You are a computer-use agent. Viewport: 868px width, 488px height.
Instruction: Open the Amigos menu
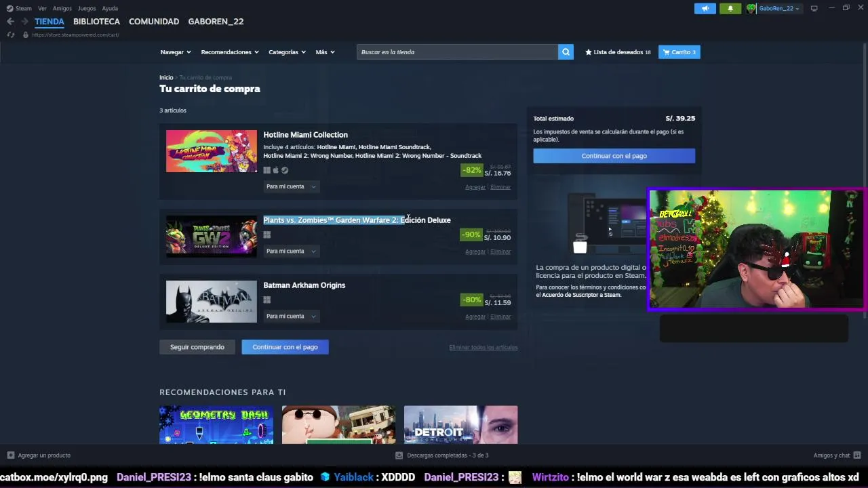[62, 8]
